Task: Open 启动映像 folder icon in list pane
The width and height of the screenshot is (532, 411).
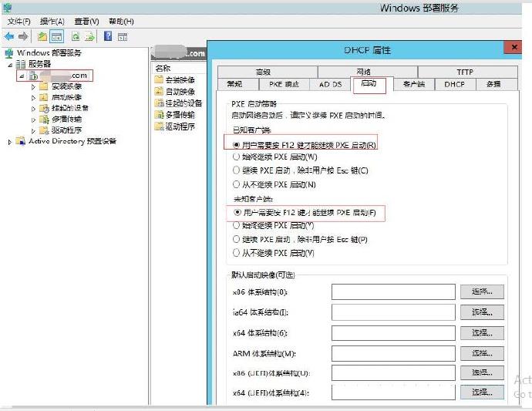Action: pyautogui.click(x=159, y=91)
